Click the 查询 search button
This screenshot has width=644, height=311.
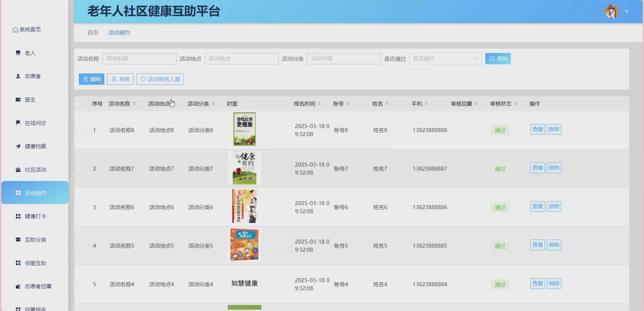pyautogui.click(x=498, y=58)
